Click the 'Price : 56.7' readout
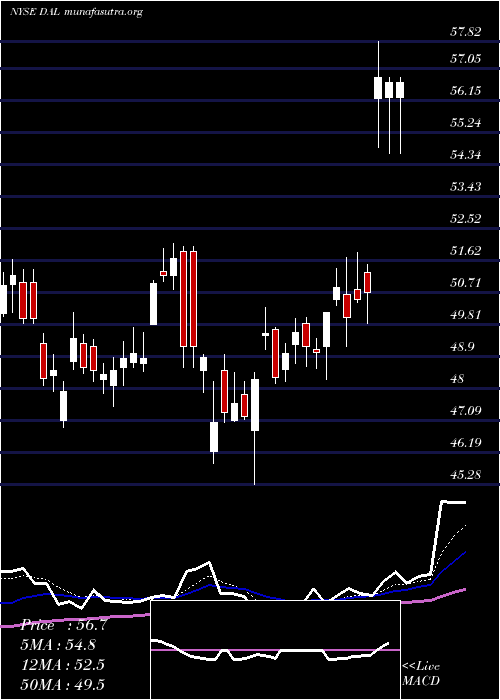The image size is (500, 700). pos(63,625)
